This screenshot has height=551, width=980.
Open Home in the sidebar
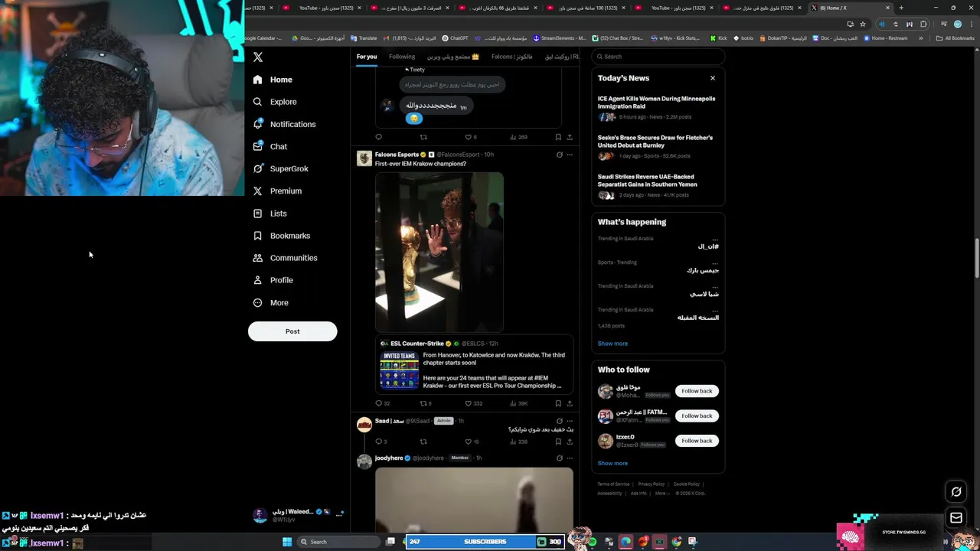click(273, 80)
